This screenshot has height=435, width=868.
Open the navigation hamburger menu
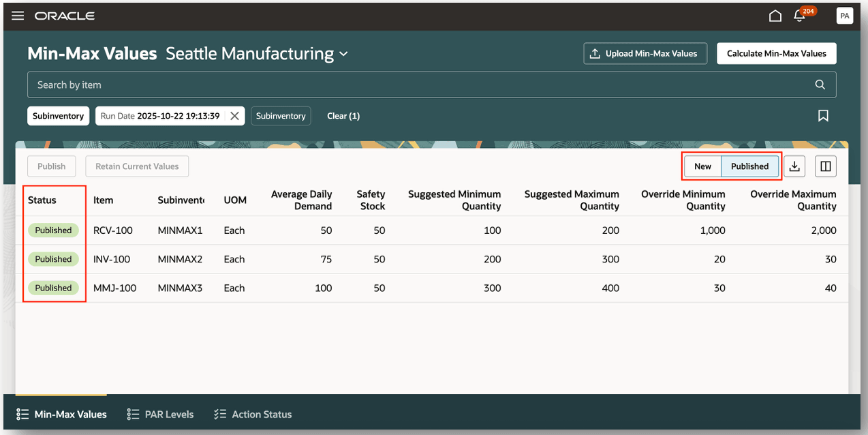point(17,15)
